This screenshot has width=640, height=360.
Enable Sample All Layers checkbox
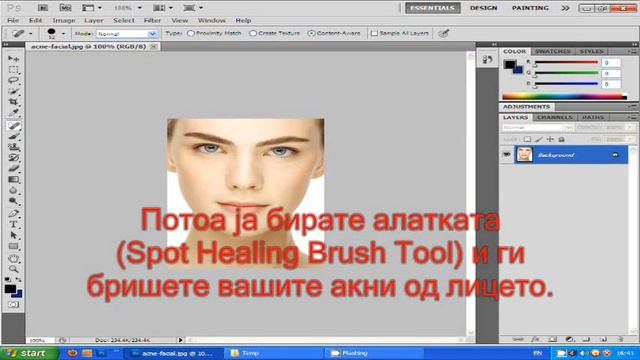[x=374, y=33]
